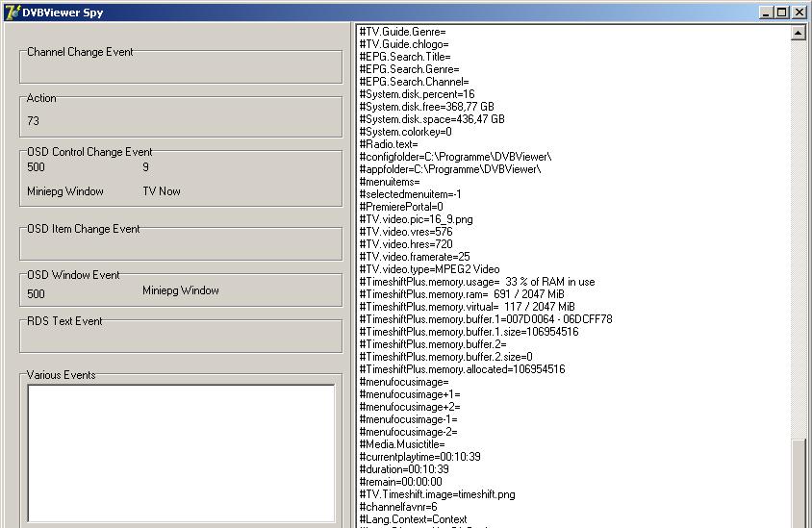
Task: Select line '#TV.video.vres=576'
Action: tap(406, 232)
